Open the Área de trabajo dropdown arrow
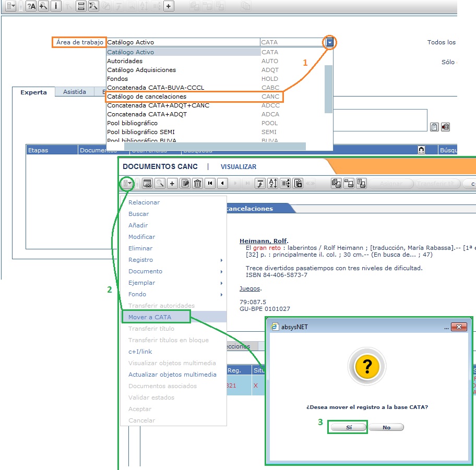The height and width of the screenshot is (470, 476). (329, 42)
